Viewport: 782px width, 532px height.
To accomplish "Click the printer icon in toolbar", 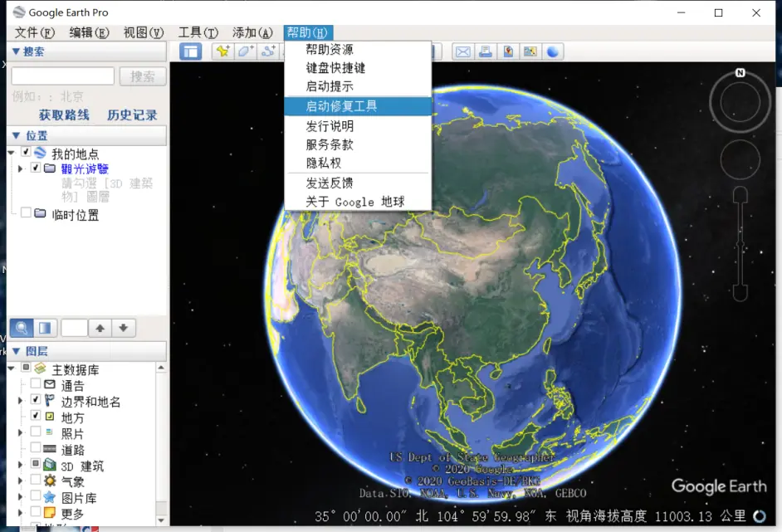I will click(x=486, y=51).
